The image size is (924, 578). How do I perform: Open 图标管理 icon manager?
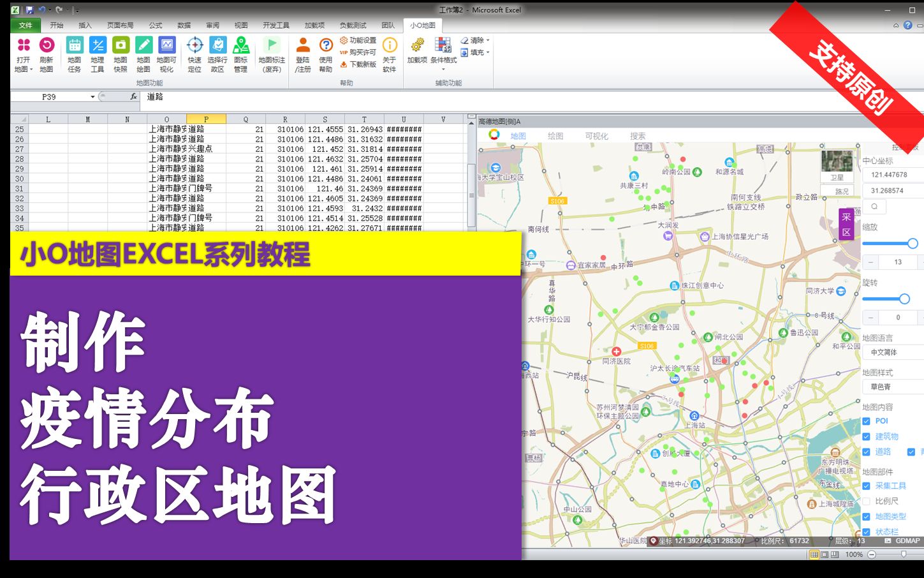coord(240,54)
